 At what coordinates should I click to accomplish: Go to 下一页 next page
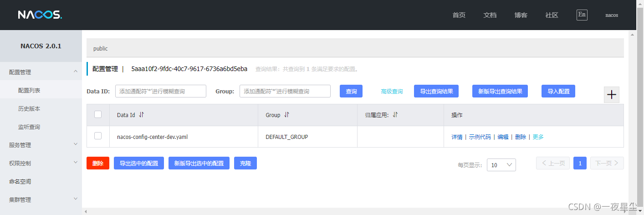click(607, 163)
